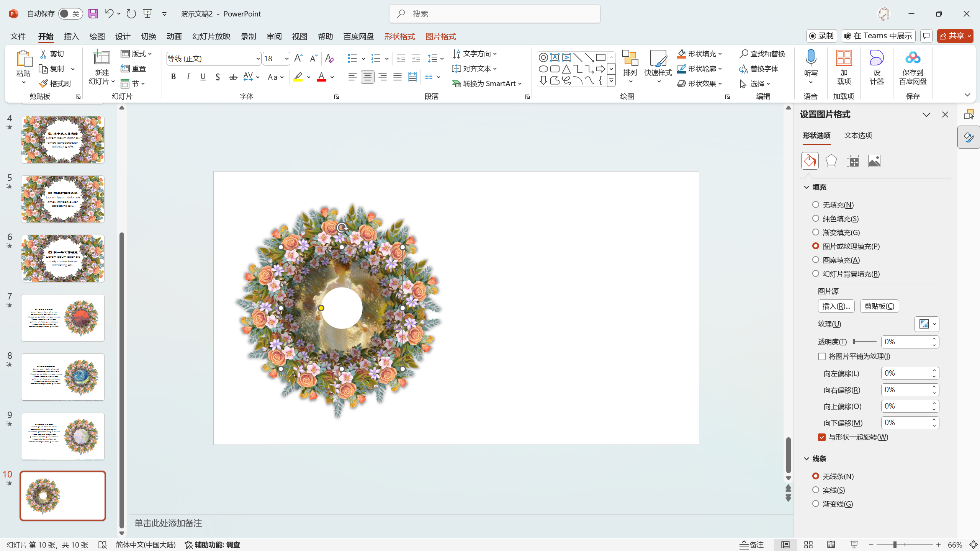Collapse the Line (线条) section

[807, 459]
